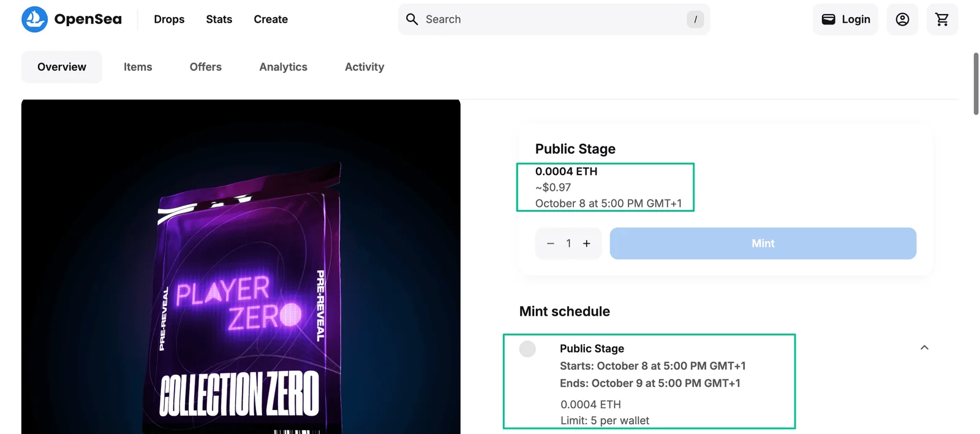The height and width of the screenshot is (434, 980).
Task: Open the Stats menu
Action: (x=219, y=20)
